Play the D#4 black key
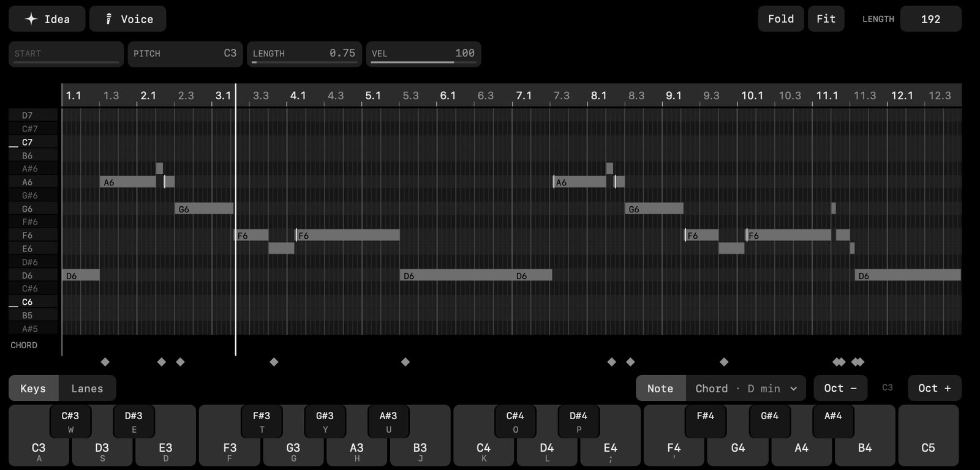Viewport: 980px width, 470px height. [578, 422]
